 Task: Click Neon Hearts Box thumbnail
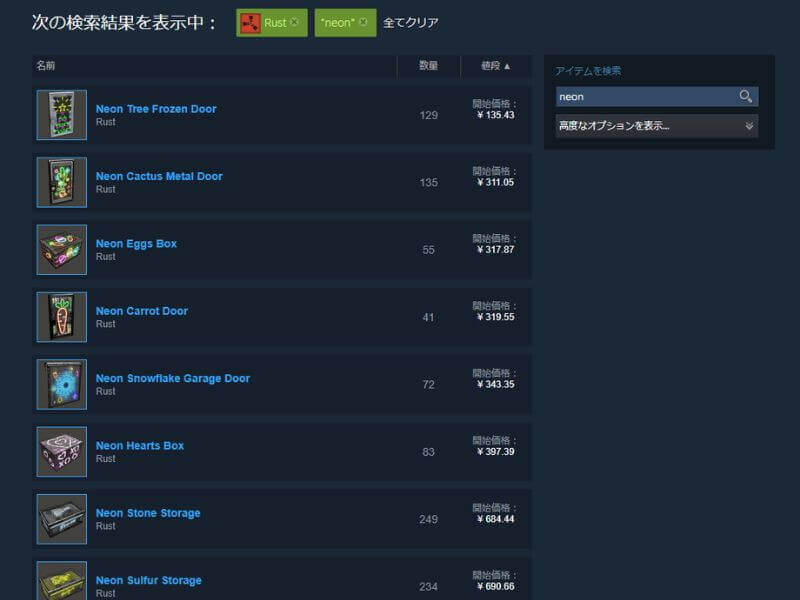click(x=62, y=452)
